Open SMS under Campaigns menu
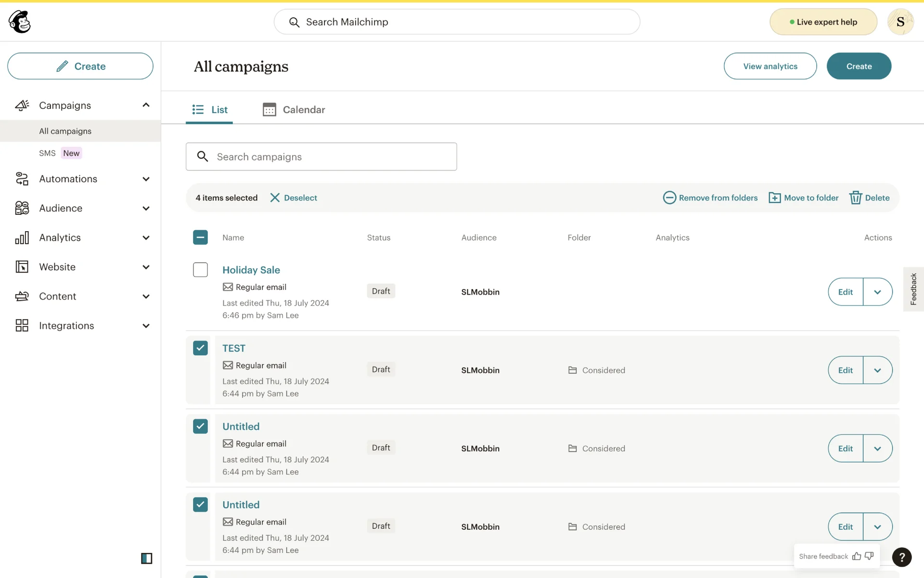Viewport: 924px width, 578px height. click(47, 153)
